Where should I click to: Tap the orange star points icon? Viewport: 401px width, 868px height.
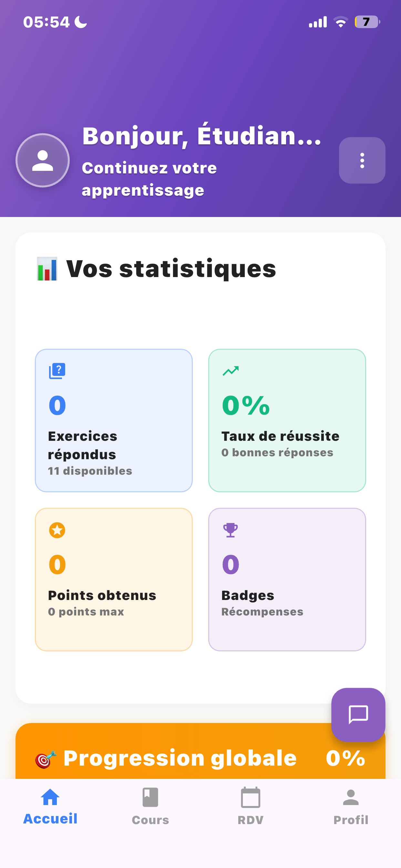coord(57,530)
